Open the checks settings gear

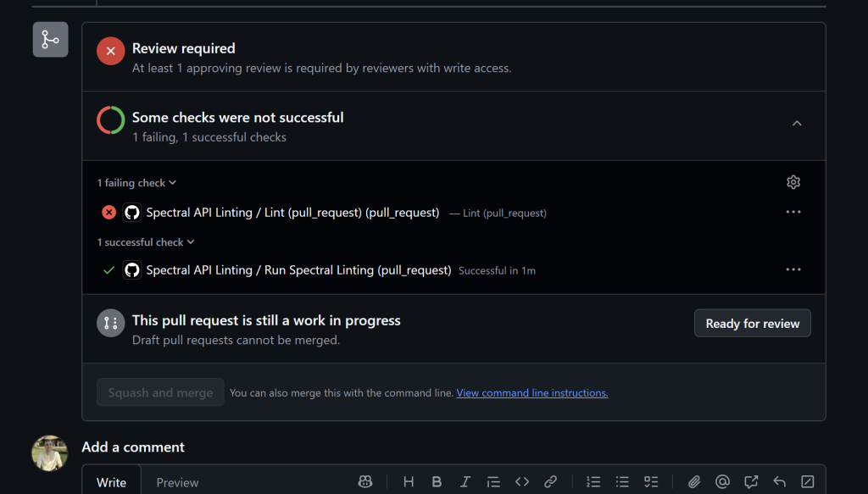tap(793, 181)
